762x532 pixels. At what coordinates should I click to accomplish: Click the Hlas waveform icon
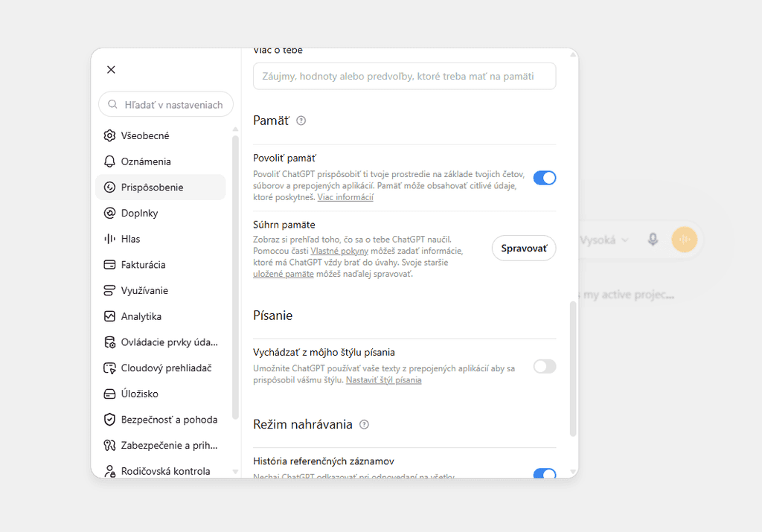tap(110, 239)
